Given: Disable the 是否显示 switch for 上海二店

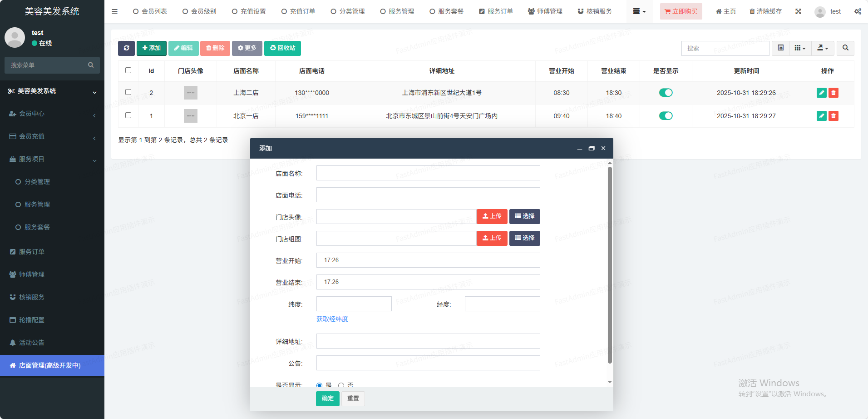Looking at the screenshot, I should tap(666, 93).
